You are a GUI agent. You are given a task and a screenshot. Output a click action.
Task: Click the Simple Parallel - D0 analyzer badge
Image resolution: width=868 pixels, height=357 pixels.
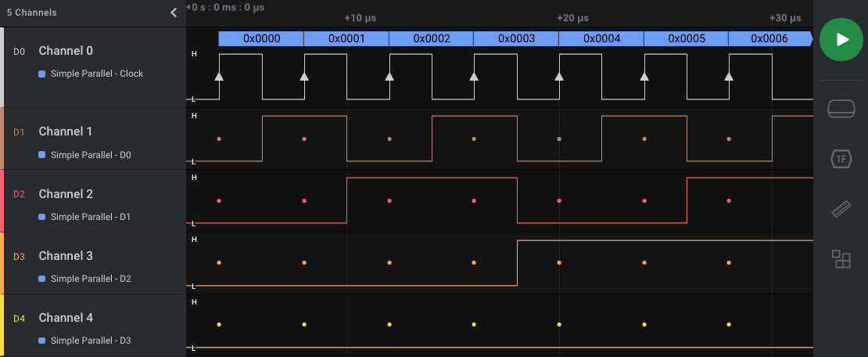90,155
